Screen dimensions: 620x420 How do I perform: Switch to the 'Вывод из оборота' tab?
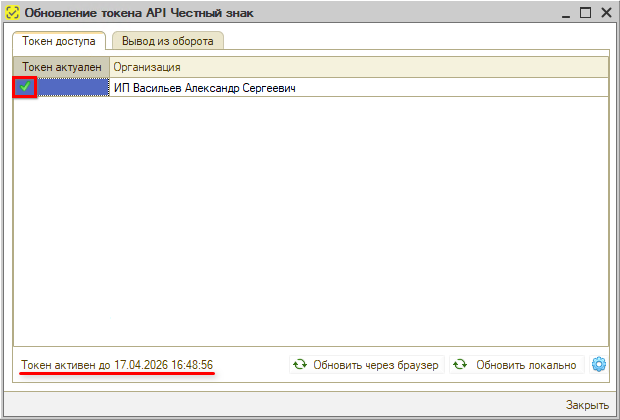coord(167,41)
